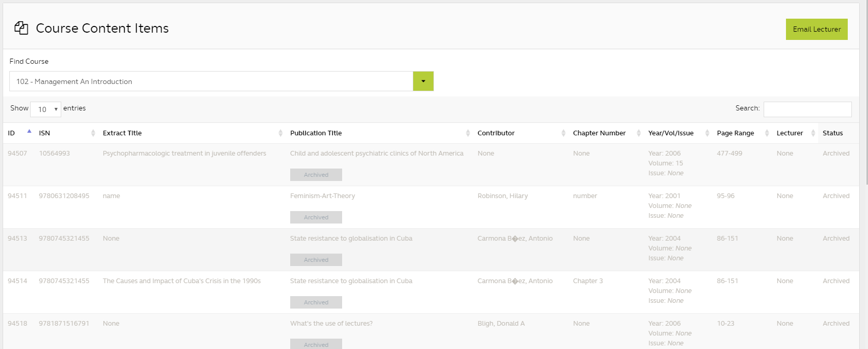Click Archived button under Child and adolescent clinics
This screenshot has height=349, width=868.
[x=316, y=175]
